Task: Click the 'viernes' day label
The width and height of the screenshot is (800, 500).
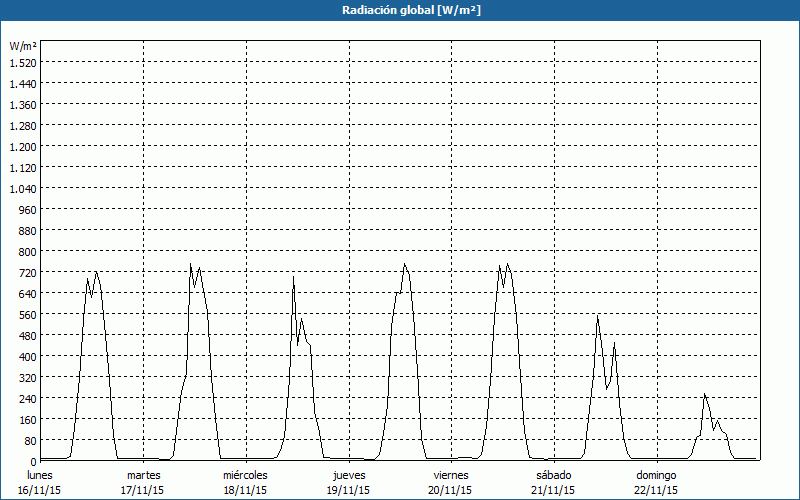Action: [451, 475]
